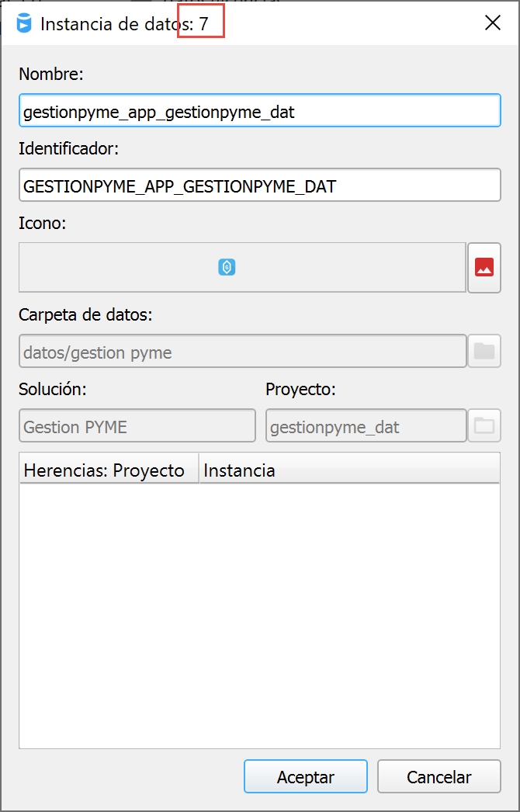
Task: Click the red image picker button
Action: point(484,268)
